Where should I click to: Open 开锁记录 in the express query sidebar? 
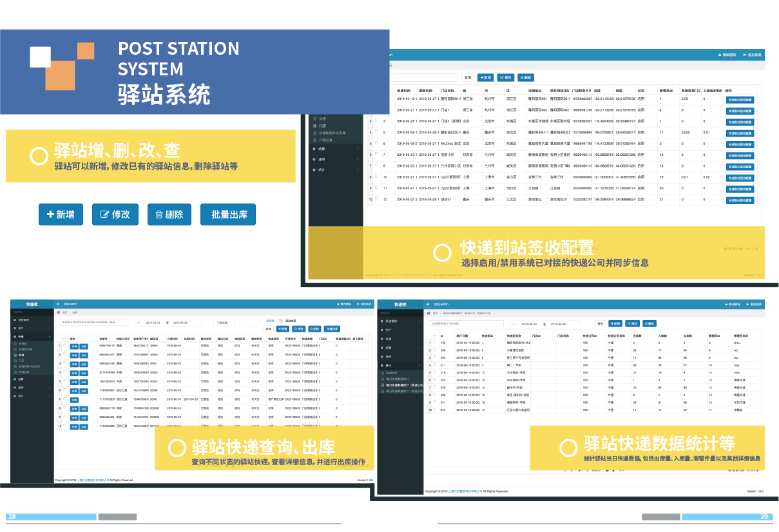click(23, 372)
